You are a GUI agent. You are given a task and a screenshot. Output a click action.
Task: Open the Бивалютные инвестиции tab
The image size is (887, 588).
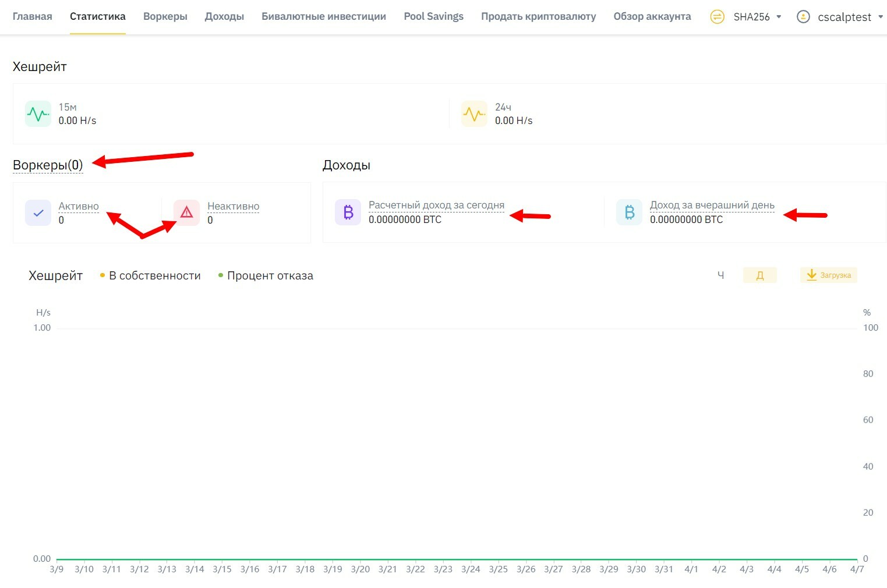(x=324, y=16)
